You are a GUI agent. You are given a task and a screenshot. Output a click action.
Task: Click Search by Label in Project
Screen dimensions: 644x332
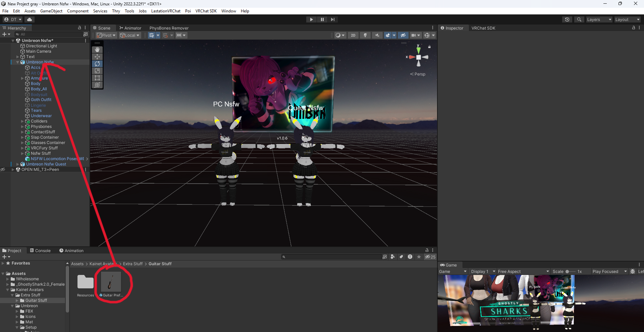[401, 257]
